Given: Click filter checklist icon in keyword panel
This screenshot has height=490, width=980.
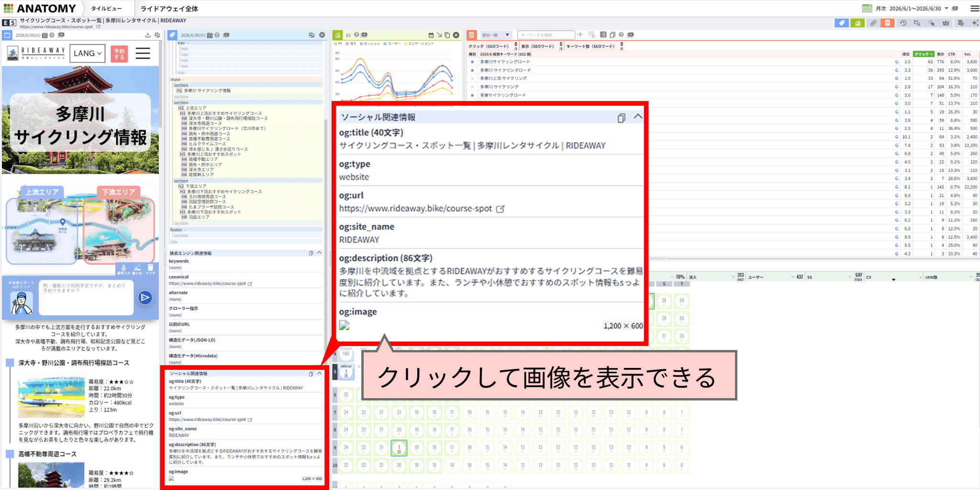Looking at the screenshot, I should point(591,34).
